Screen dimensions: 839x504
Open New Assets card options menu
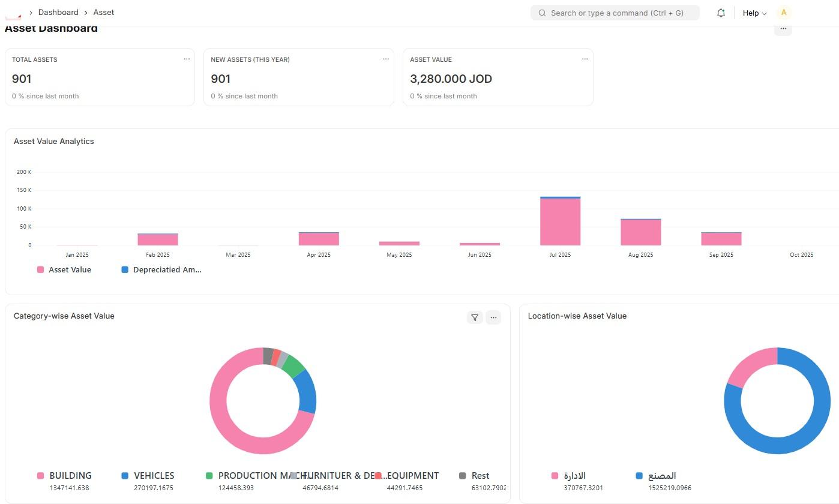point(386,59)
